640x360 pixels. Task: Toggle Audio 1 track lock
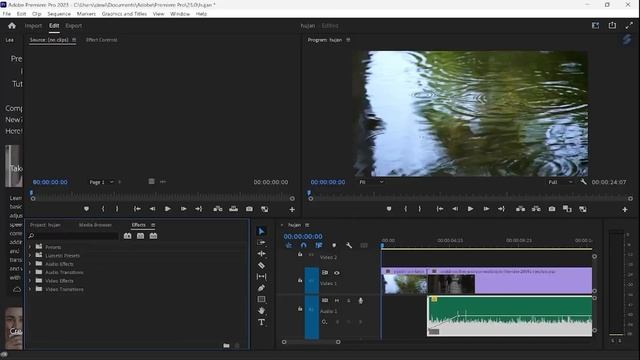[x=300, y=309]
